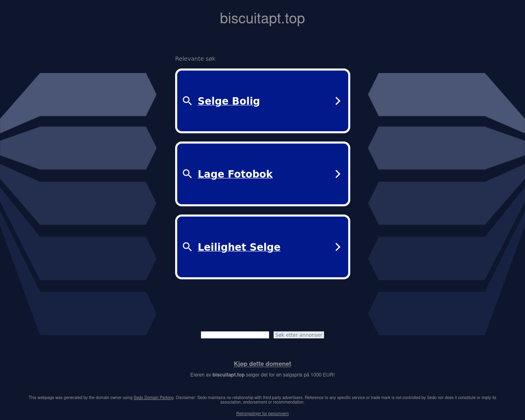The height and width of the screenshot is (420, 525).
Task: Open the Leilighet Selge link
Action: tap(239, 247)
